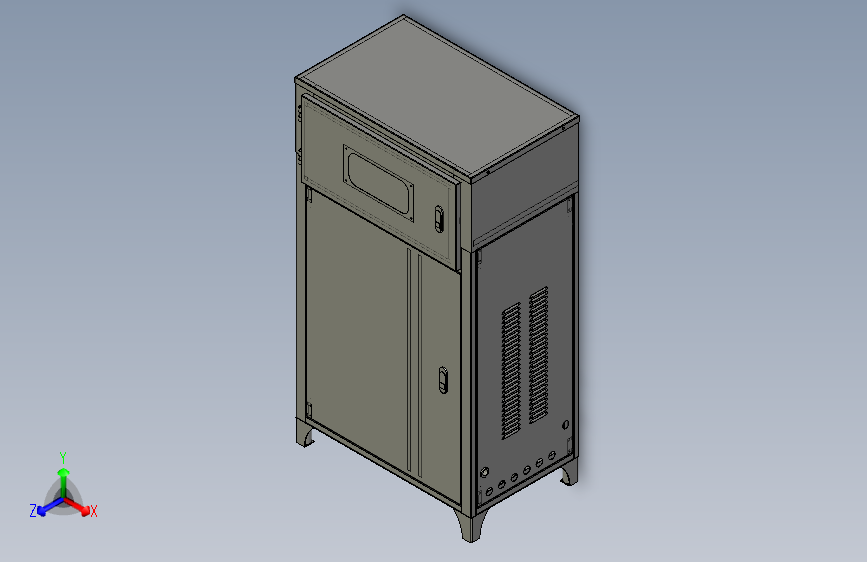Image resolution: width=867 pixels, height=562 pixels.
Task: Select the oval window on the upper panel
Action: tap(379, 184)
